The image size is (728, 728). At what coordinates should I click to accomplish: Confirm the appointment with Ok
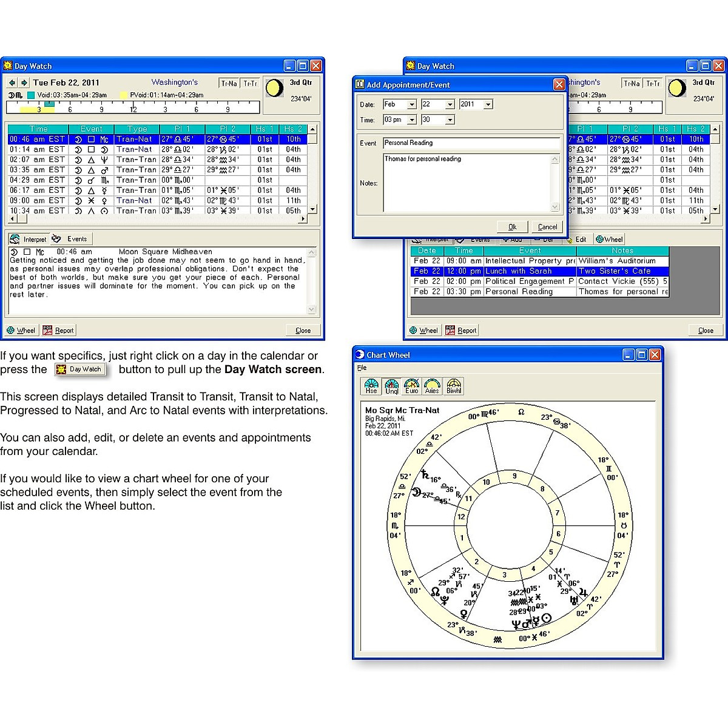coord(512,226)
